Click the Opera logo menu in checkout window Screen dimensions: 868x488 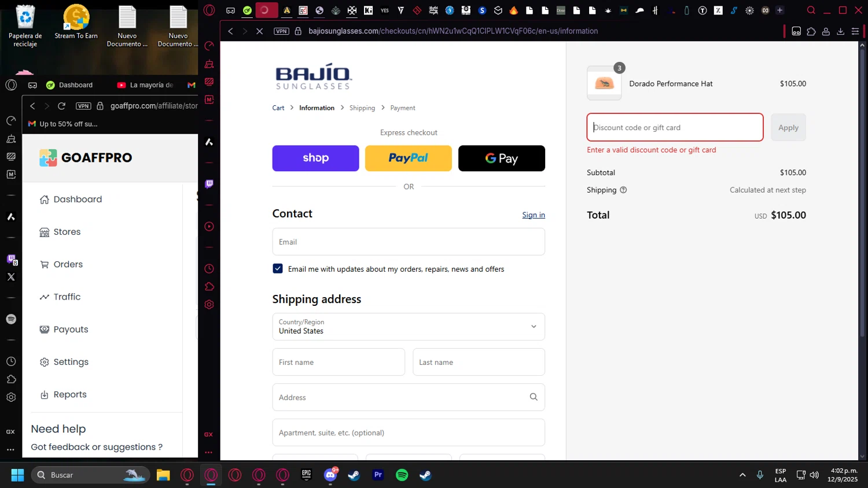[x=209, y=10]
